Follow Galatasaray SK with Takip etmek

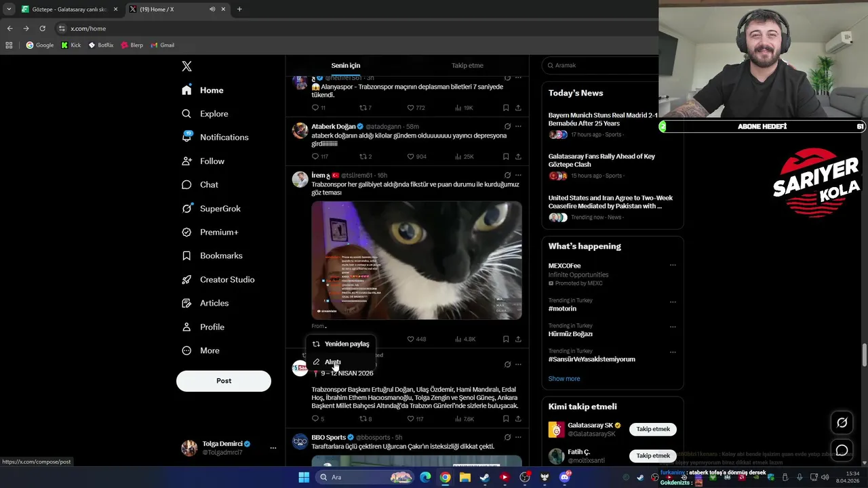[653, 429]
